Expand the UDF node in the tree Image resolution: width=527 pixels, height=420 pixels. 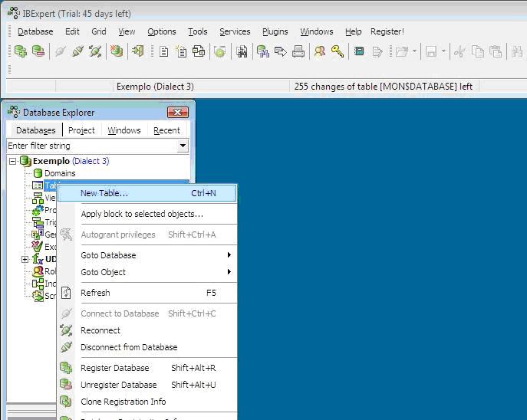(25, 260)
